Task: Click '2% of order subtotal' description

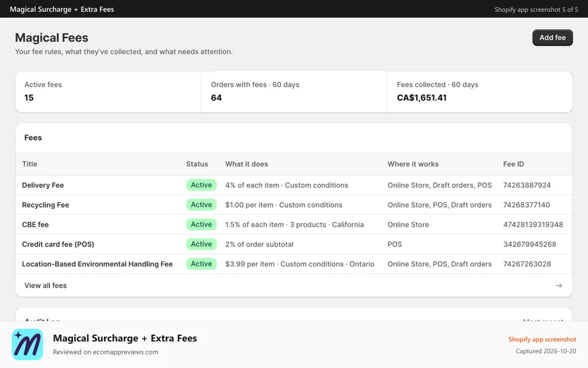Action: pyautogui.click(x=259, y=244)
